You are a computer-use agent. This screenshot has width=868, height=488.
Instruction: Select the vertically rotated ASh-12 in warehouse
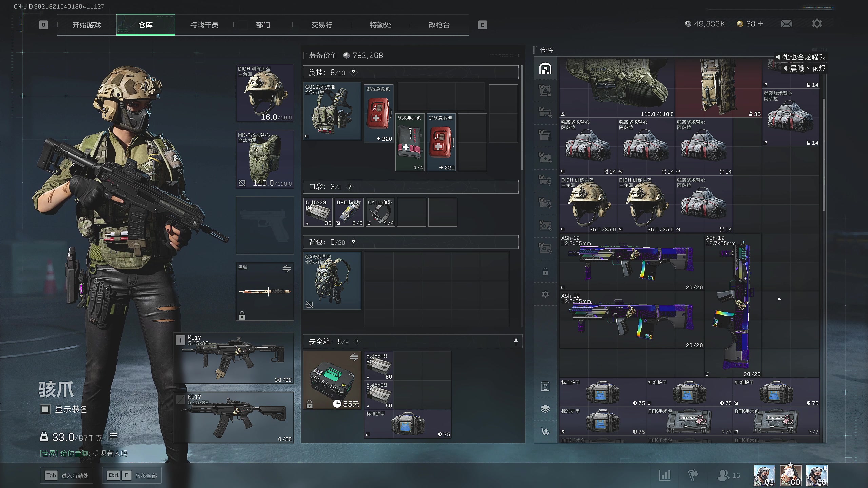coord(733,305)
